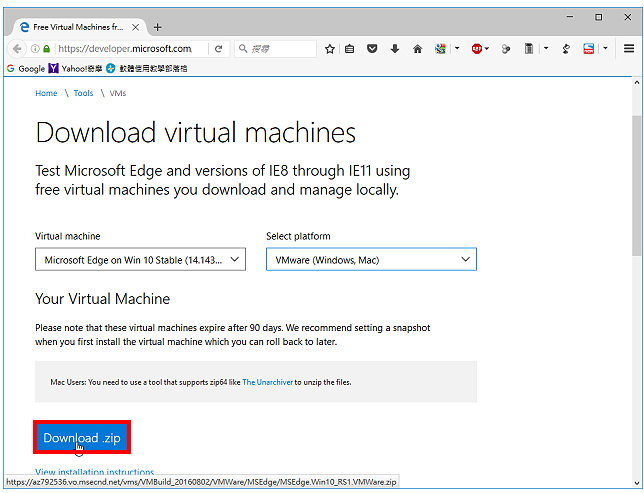This screenshot has height=493, width=644.
Task: Bookmark this page with the star icon
Action: click(x=329, y=49)
